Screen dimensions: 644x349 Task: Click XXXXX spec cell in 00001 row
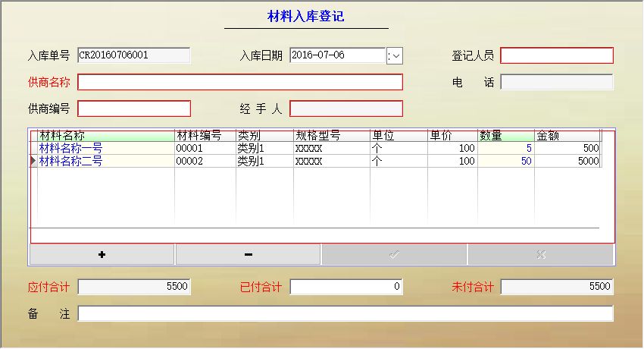332,148
